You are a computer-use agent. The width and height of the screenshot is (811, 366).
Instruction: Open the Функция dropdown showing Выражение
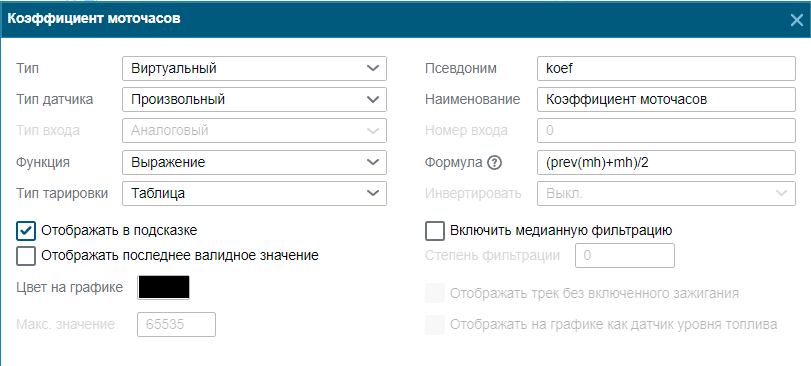point(254,162)
